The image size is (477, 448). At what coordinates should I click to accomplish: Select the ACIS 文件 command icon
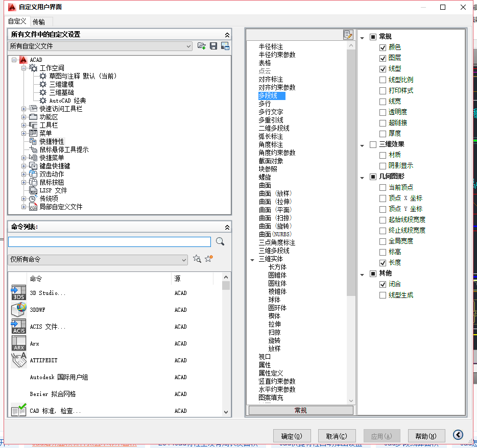pos(18,327)
